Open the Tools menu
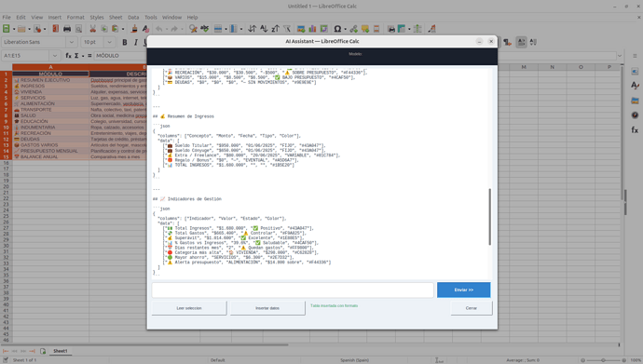643x364 pixels. point(150,17)
